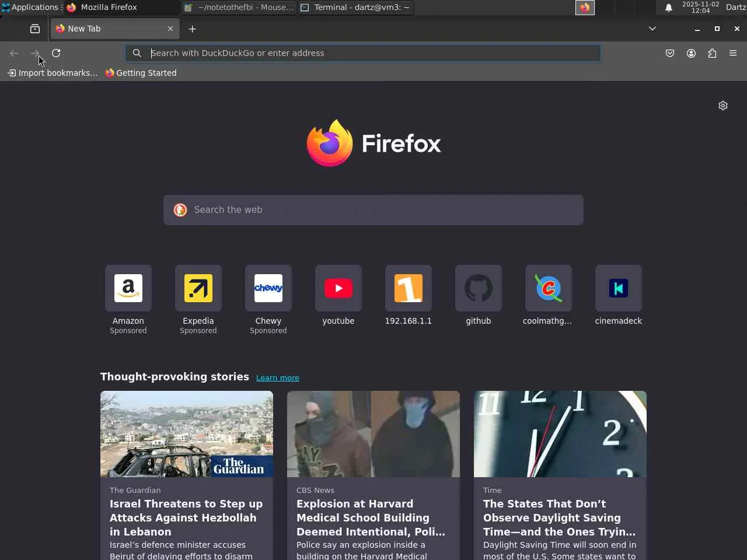Open the cinemadeck shortcut tile
This screenshot has width=747, height=560.
click(x=619, y=288)
